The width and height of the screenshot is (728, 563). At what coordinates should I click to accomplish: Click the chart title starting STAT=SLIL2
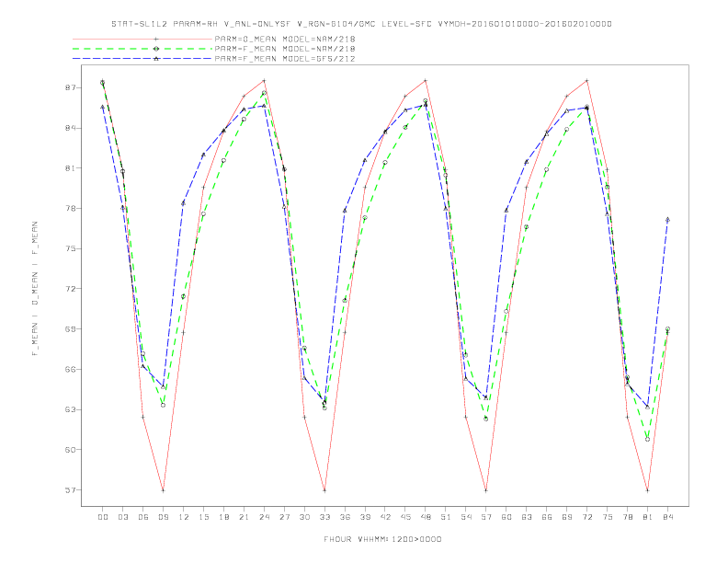pyautogui.click(x=361, y=24)
